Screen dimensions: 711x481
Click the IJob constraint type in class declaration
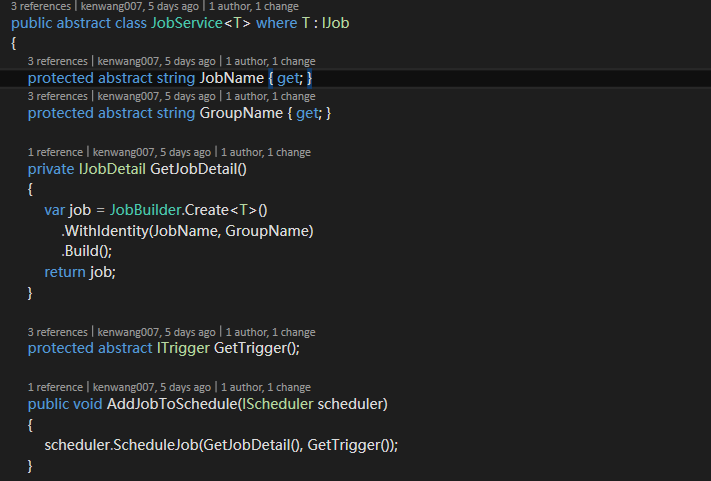point(336,23)
